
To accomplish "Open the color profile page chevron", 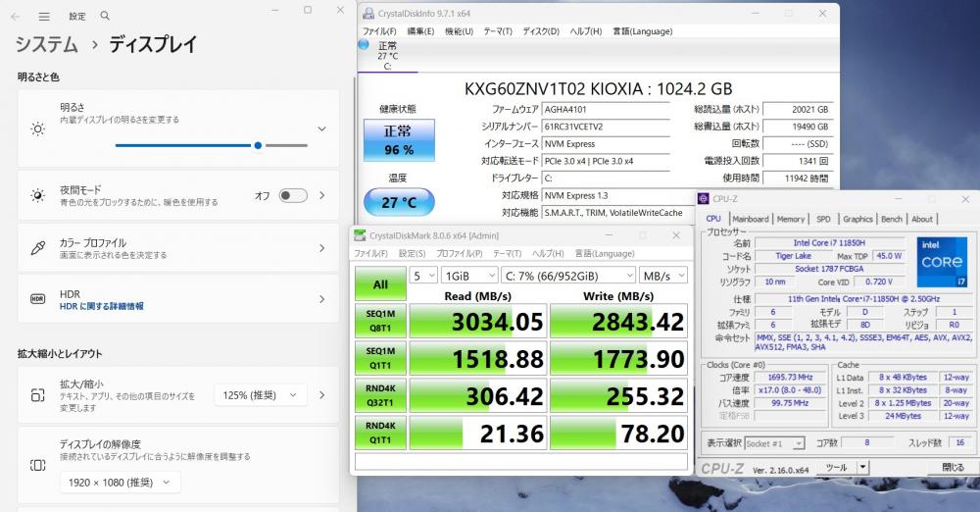I will (321, 248).
